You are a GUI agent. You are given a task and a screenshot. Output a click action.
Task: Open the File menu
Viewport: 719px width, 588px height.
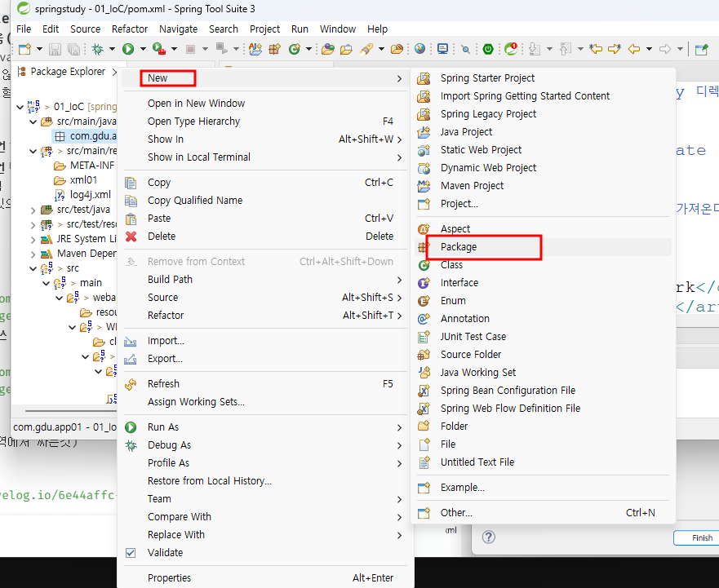(24, 29)
